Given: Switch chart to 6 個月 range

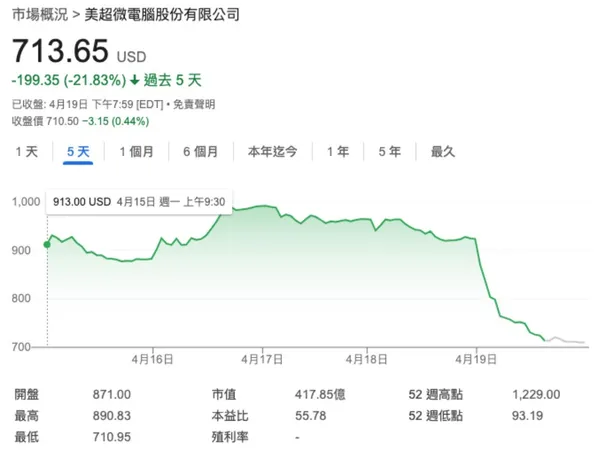Looking at the screenshot, I should (x=200, y=152).
